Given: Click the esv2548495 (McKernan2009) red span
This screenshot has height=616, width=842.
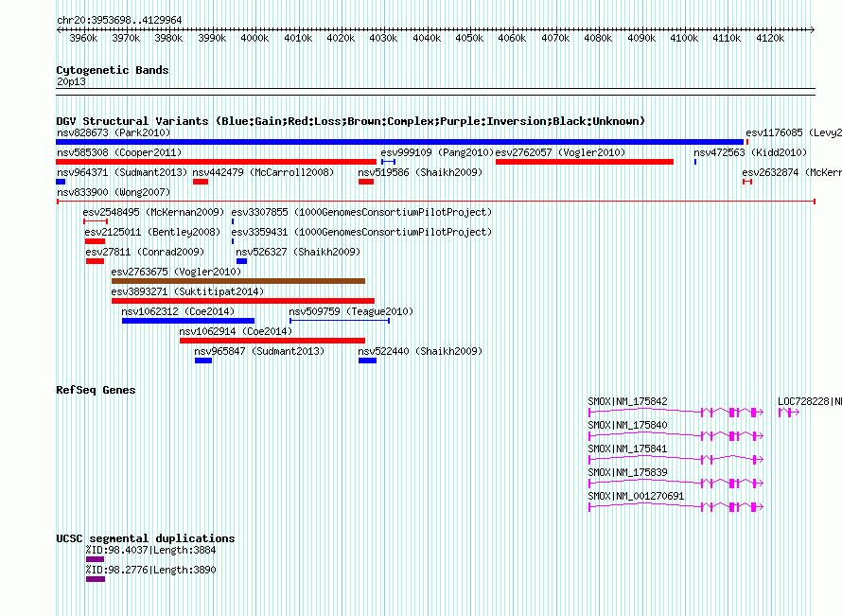Looking at the screenshot, I should [x=96, y=221].
